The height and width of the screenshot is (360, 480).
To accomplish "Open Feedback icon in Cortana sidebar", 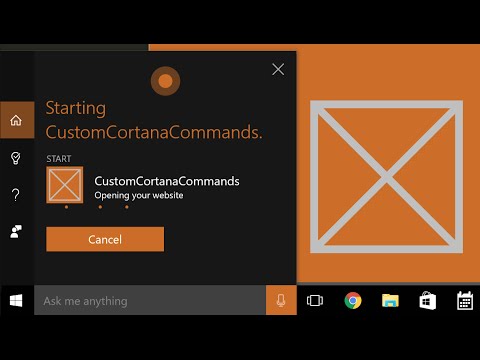I will [16, 232].
